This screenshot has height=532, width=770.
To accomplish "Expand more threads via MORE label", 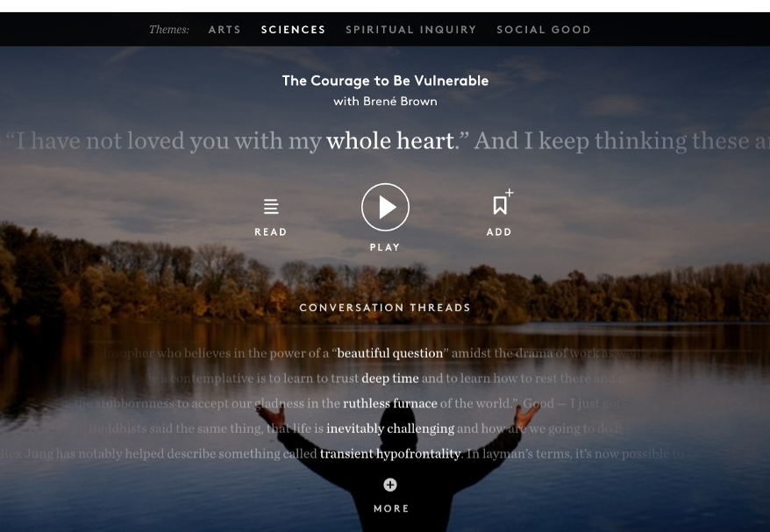I will tap(391, 509).
